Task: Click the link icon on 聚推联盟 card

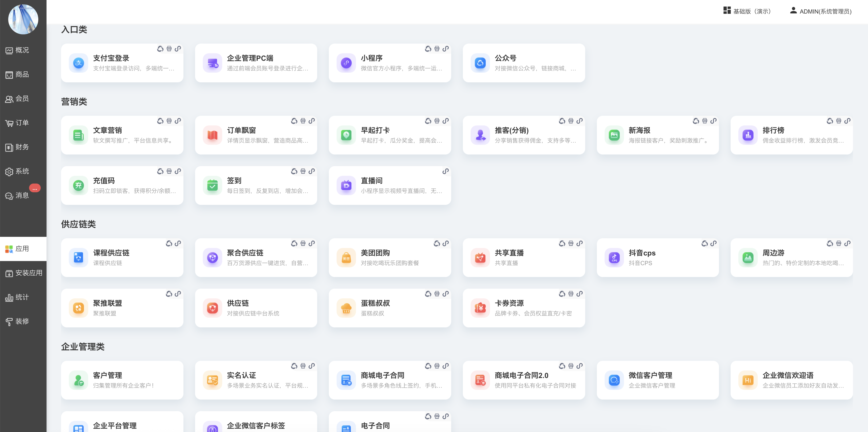Action: (178, 294)
